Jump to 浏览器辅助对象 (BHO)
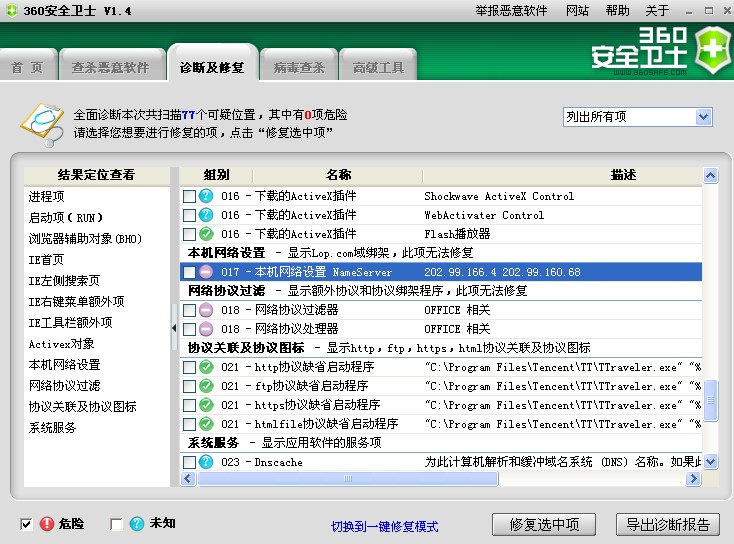The image size is (734, 544). [x=85, y=239]
